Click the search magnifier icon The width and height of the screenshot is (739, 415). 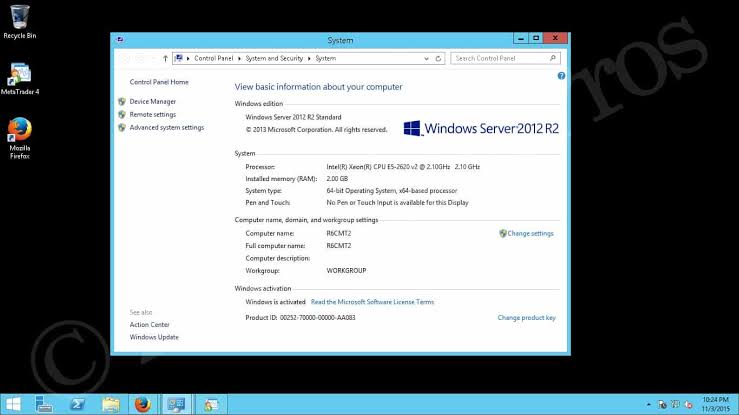[553, 58]
